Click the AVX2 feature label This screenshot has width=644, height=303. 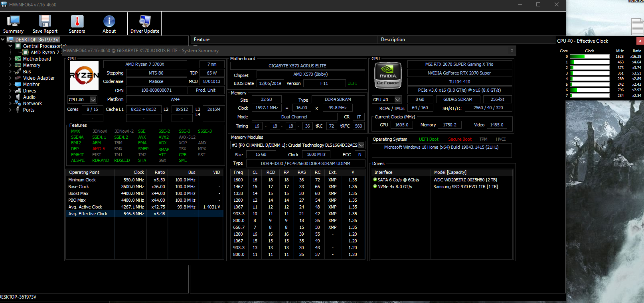pos(164,137)
